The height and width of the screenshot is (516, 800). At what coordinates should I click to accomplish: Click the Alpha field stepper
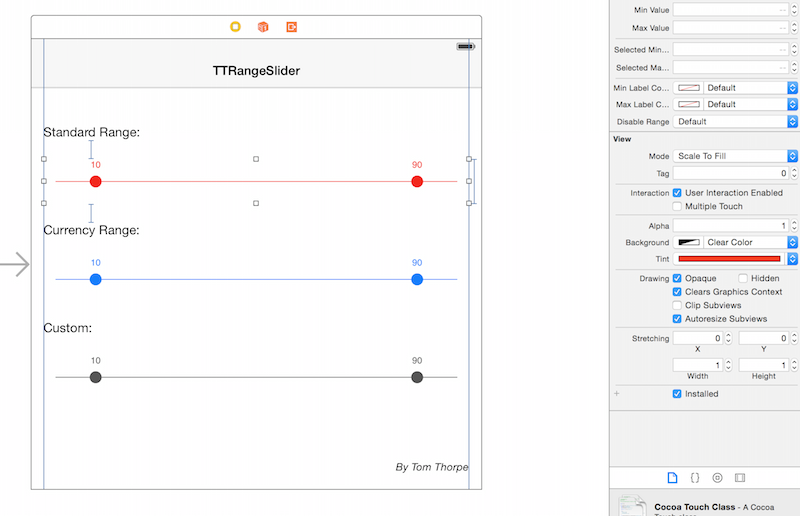[794, 226]
